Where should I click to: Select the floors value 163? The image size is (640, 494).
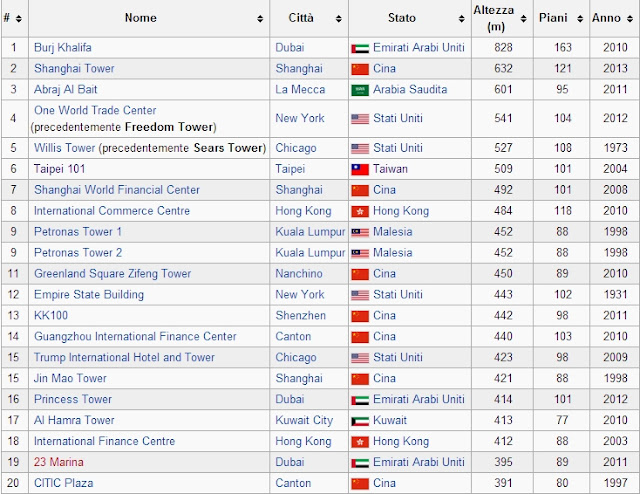click(x=562, y=48)
